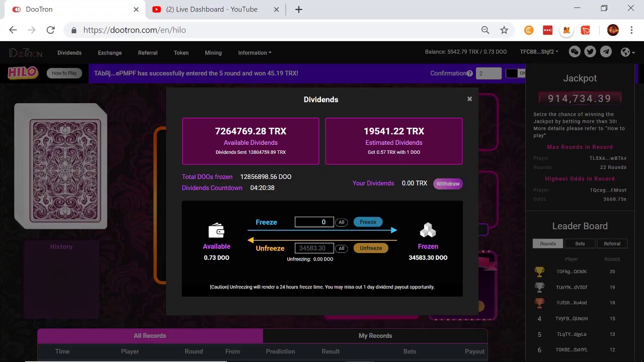Open a new browser tab

(299, 9)
